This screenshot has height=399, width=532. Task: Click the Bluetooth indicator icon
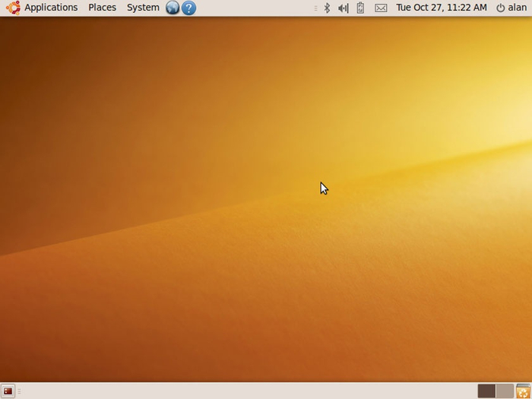(327, 8)
